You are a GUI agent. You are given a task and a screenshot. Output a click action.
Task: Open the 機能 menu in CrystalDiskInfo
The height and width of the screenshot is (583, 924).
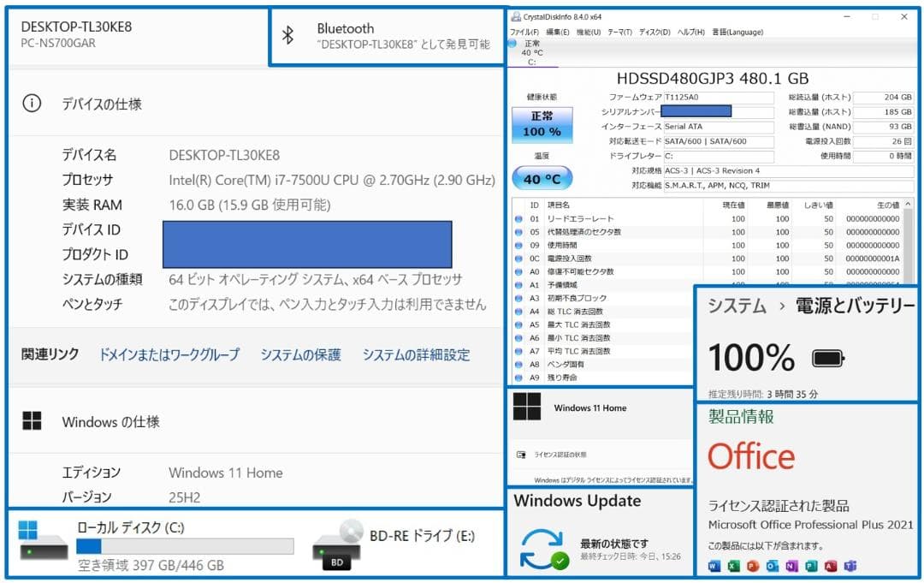point(589,32)
